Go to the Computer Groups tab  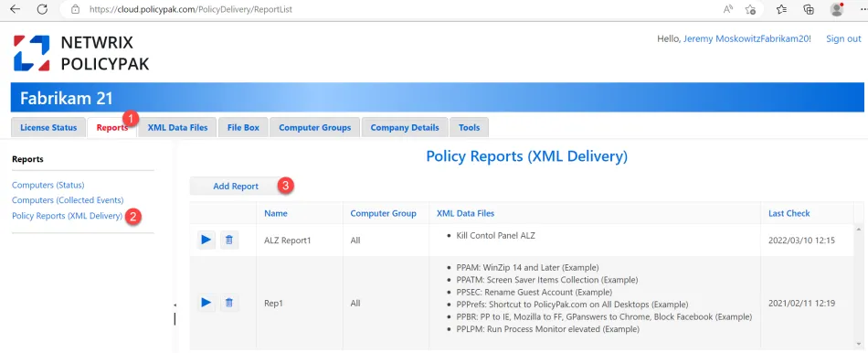(x=314, y=127)
